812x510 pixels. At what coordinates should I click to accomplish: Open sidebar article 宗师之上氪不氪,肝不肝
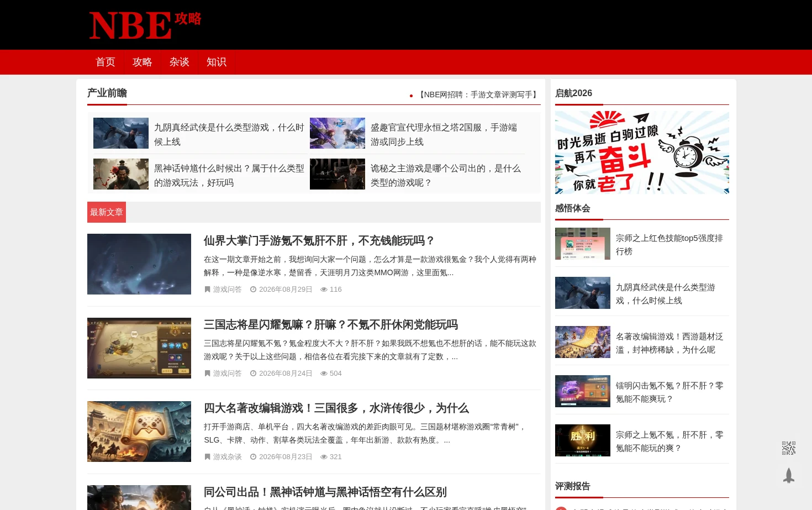669,441
